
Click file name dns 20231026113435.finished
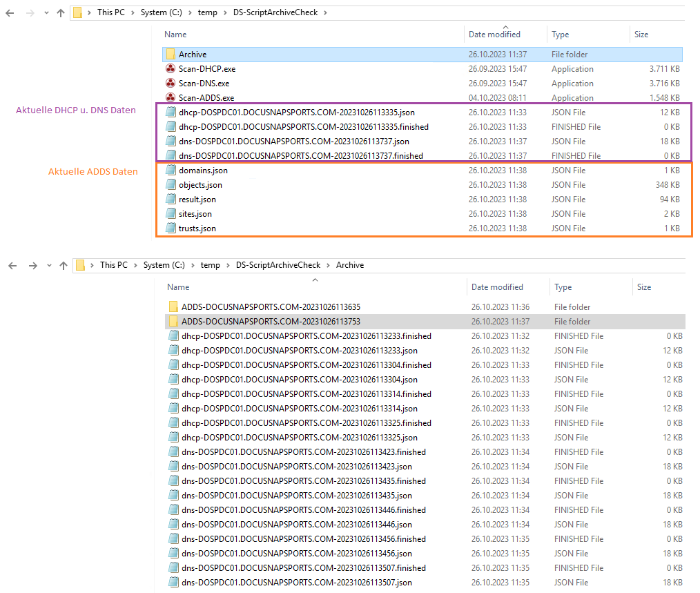pyautogui.click(x=304, y=481)
